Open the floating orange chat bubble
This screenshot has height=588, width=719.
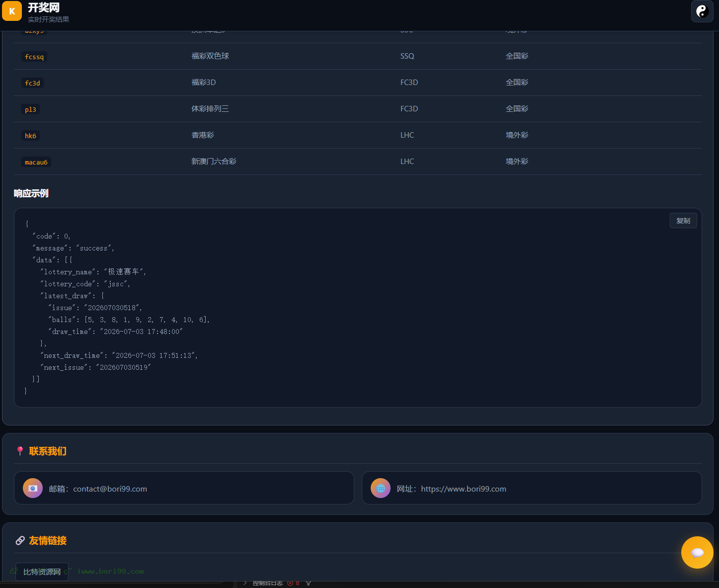697,552
